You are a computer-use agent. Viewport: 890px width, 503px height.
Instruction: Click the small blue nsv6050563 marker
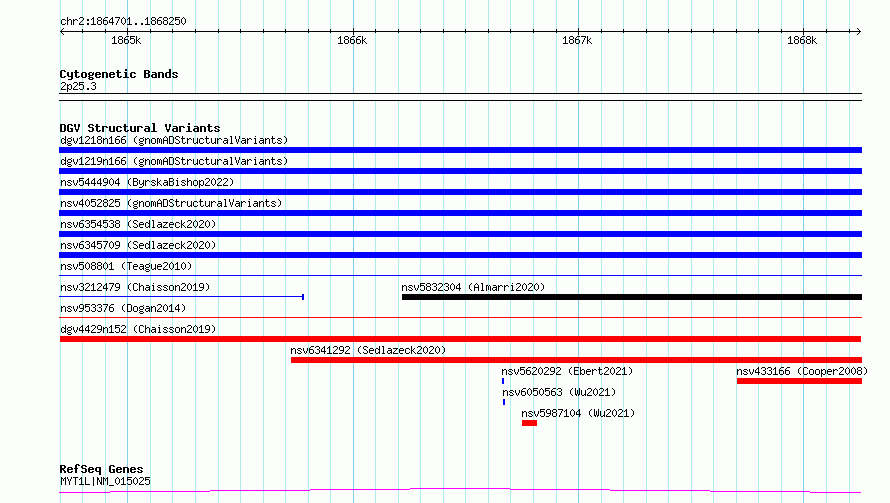coord(504,402)
